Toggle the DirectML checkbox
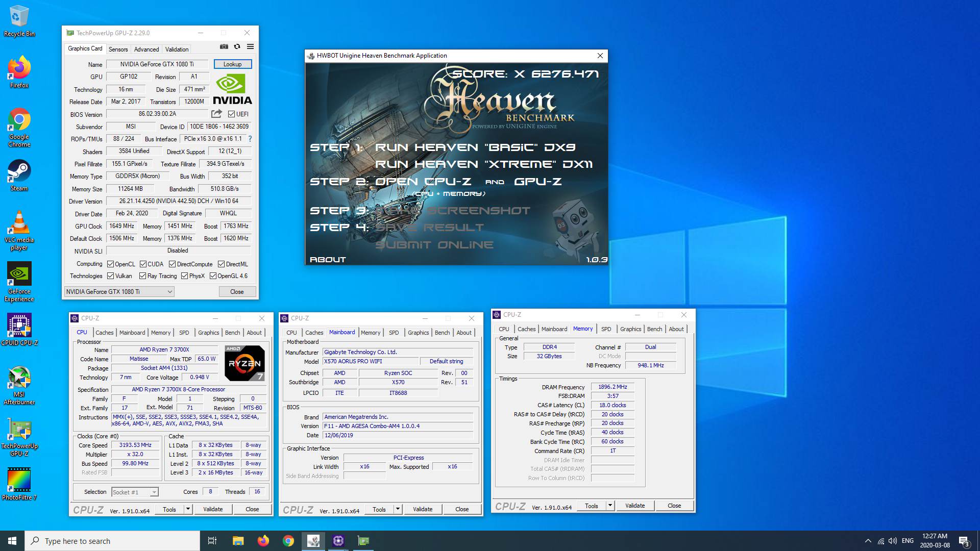The width and height of the screenshot is (980, 551). (221, 264)
